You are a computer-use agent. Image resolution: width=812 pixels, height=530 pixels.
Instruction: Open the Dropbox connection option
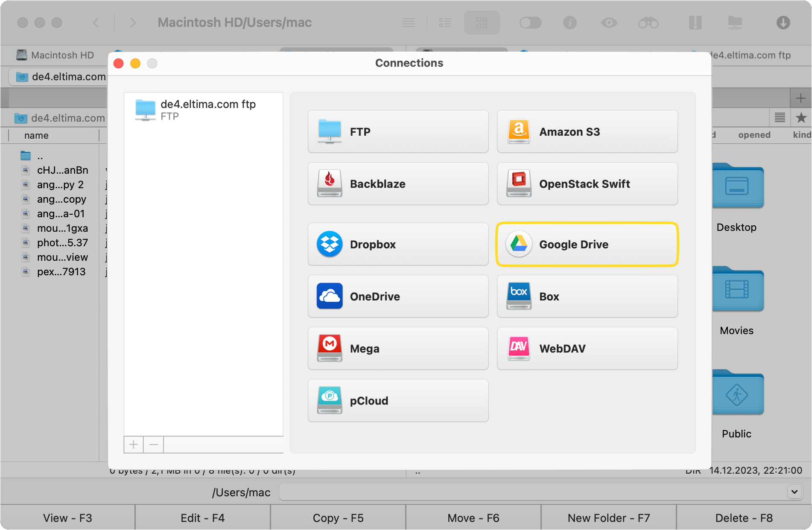[x=397, y=244]
